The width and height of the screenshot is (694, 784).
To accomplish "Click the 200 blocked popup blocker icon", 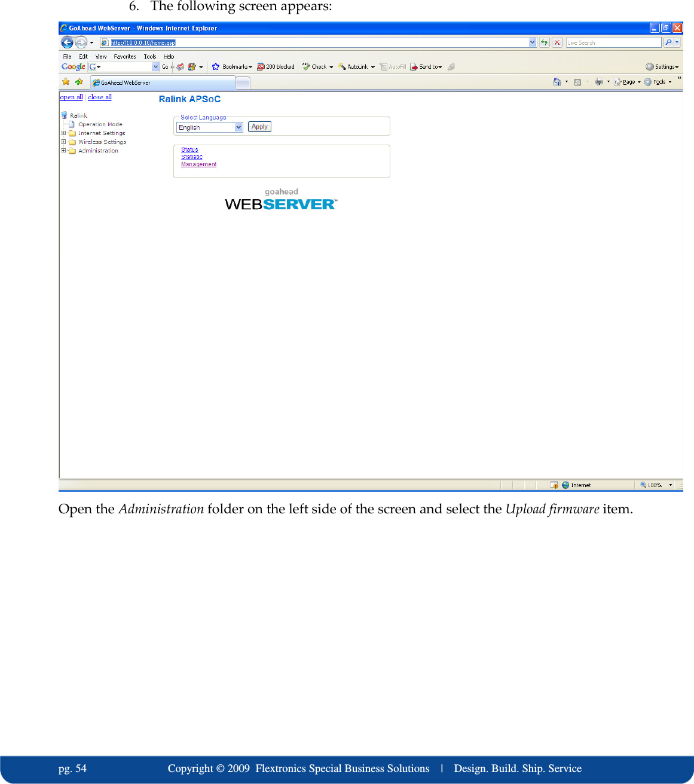I will [261, 66].
